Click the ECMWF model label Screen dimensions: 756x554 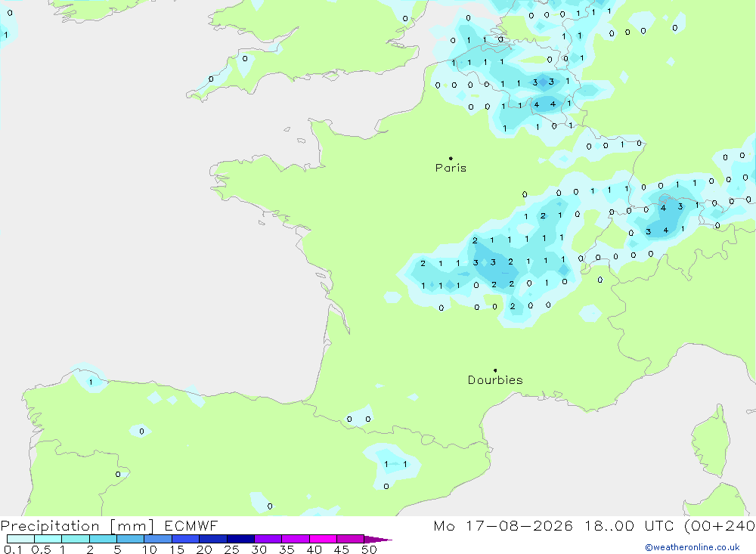coord(191,526)
